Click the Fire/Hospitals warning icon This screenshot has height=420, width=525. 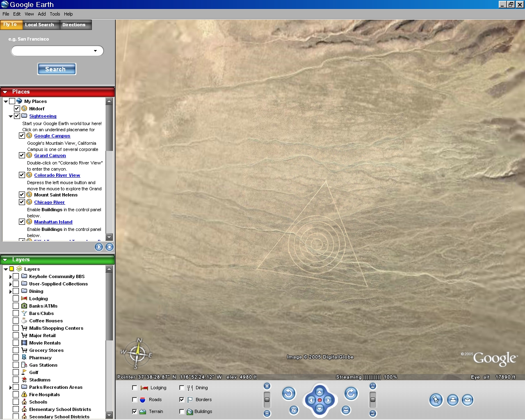click(x=24, y=395)
